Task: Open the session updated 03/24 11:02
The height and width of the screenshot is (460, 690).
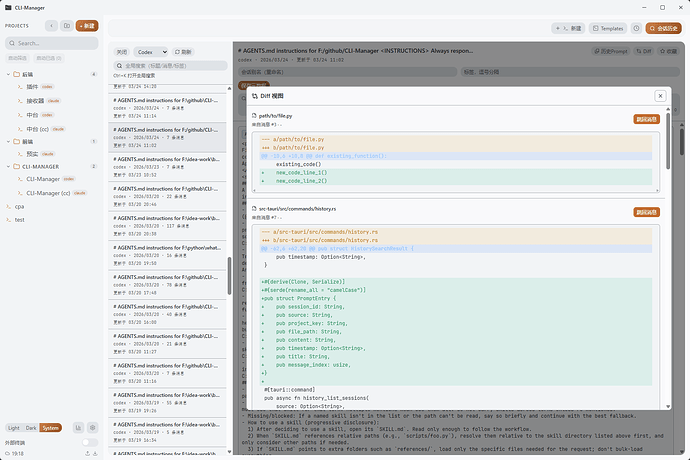Action: [x=167, y=137]
